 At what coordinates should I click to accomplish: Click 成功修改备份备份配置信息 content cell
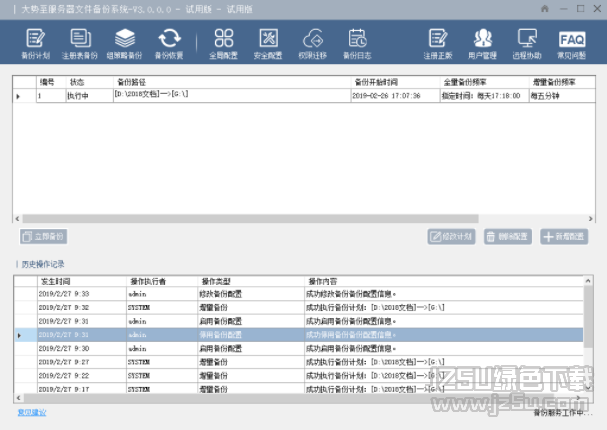[x=444, y=294]
